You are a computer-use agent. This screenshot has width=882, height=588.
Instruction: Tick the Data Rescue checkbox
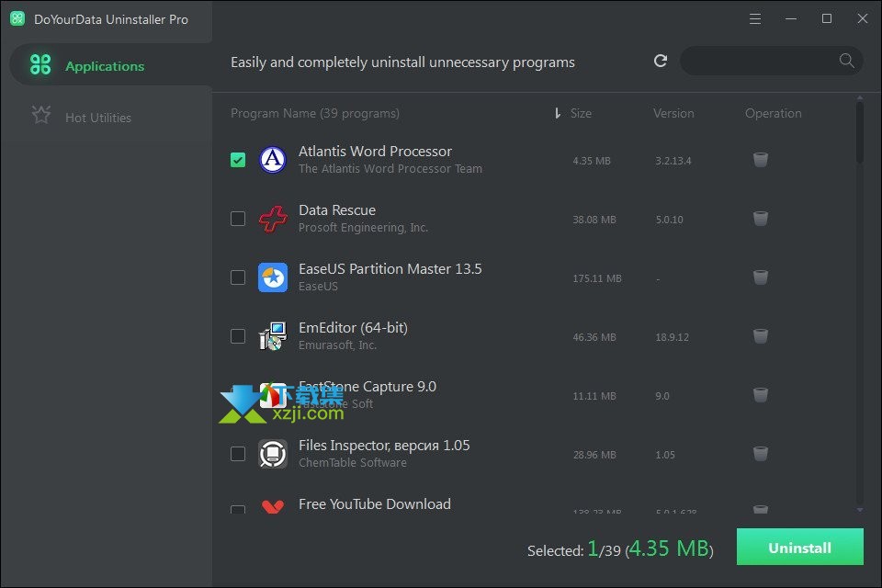(x=238, y=219)
